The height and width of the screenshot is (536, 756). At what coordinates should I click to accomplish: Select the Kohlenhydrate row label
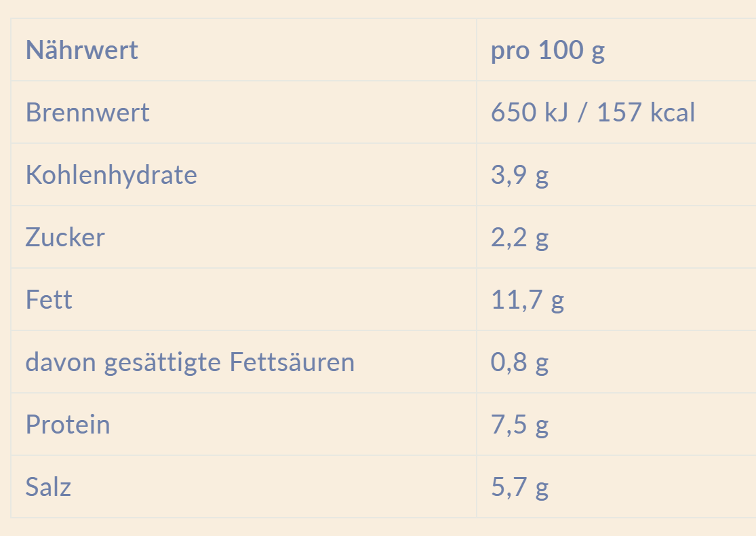111,175
